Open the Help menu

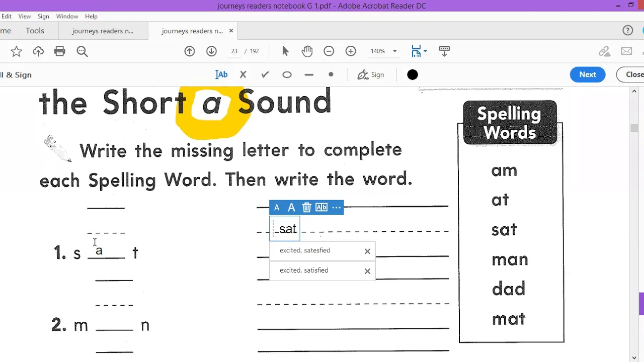point(91,17)
